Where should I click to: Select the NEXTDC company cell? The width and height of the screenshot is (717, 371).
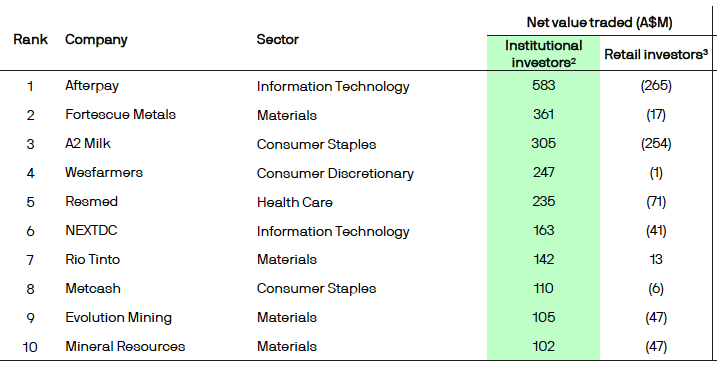pos(91,231)
